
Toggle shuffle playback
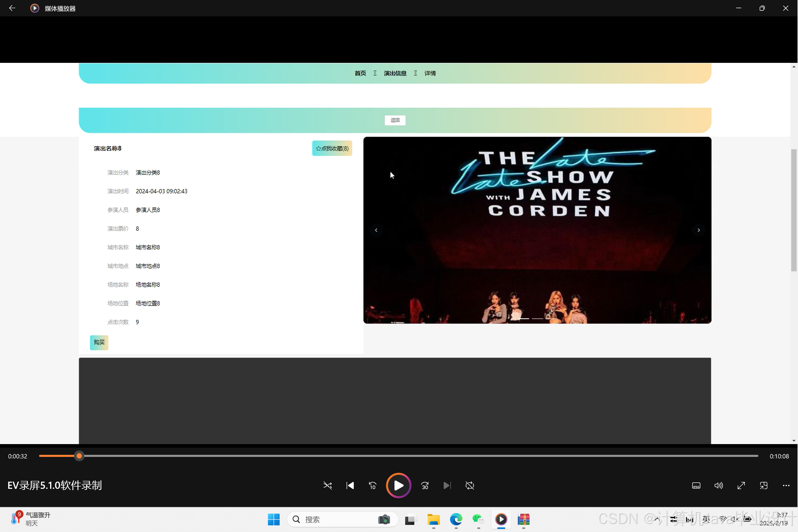(327, 485)
